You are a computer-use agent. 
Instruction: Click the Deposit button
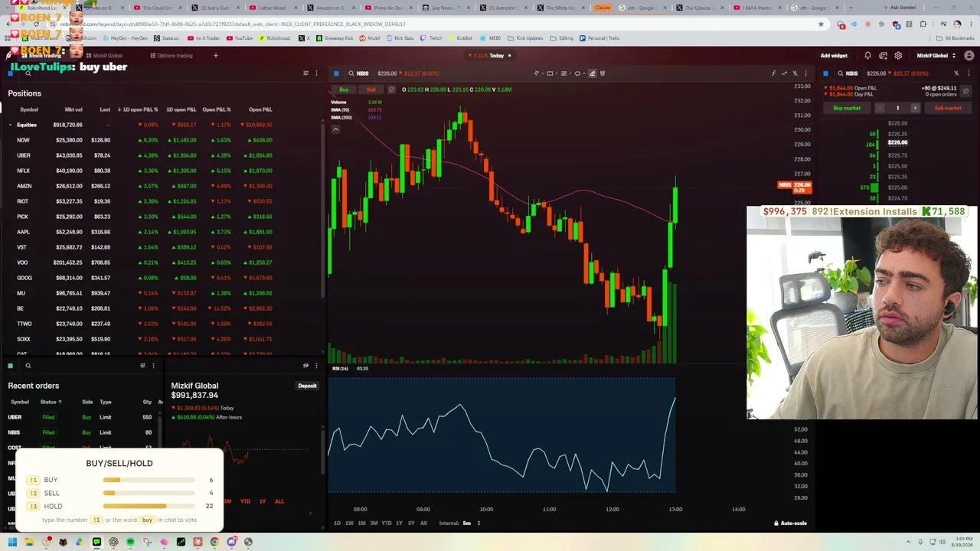307,386
